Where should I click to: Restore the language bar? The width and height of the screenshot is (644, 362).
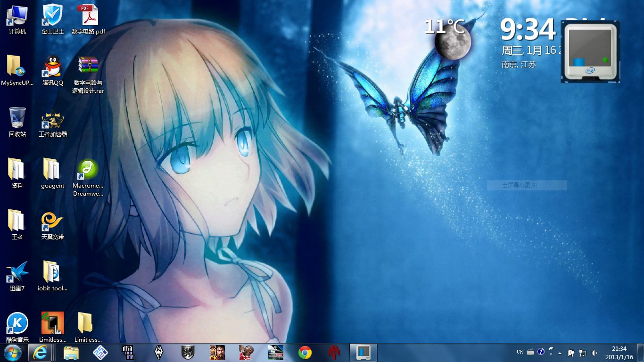[551, 350]
